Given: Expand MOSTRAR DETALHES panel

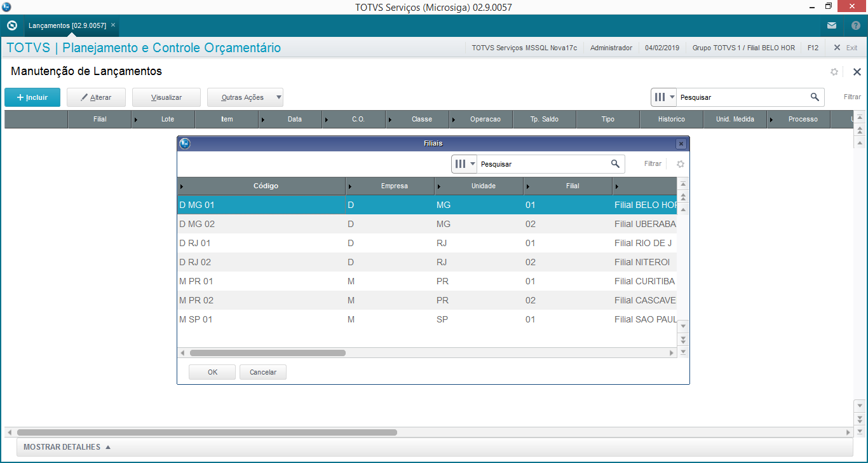Looking at the screenshot, I should coord(67,447).
